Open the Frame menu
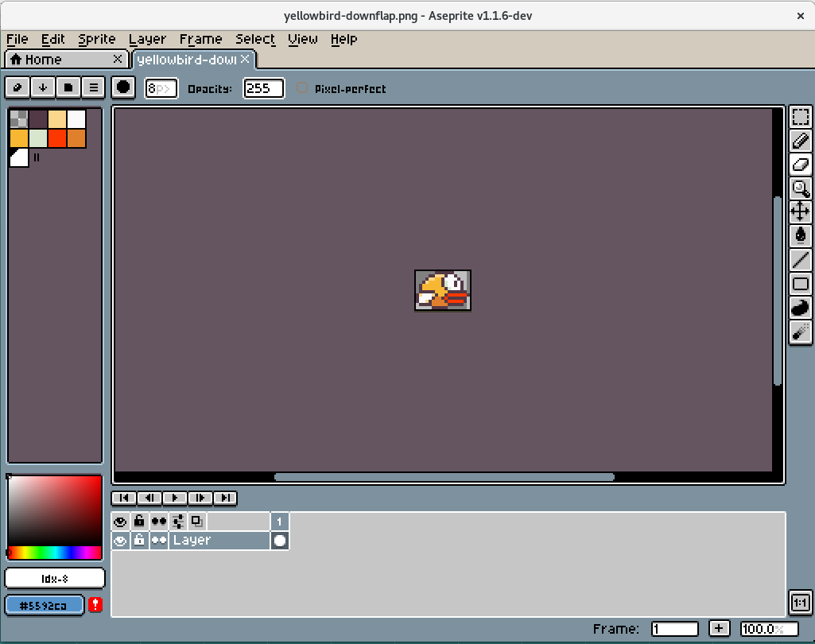 point(200,40)
